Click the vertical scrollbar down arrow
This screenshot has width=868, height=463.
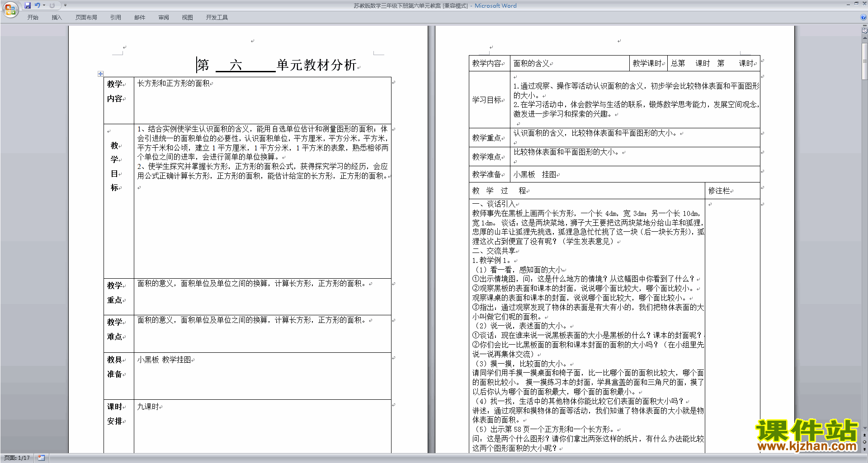tap(864, 428)
